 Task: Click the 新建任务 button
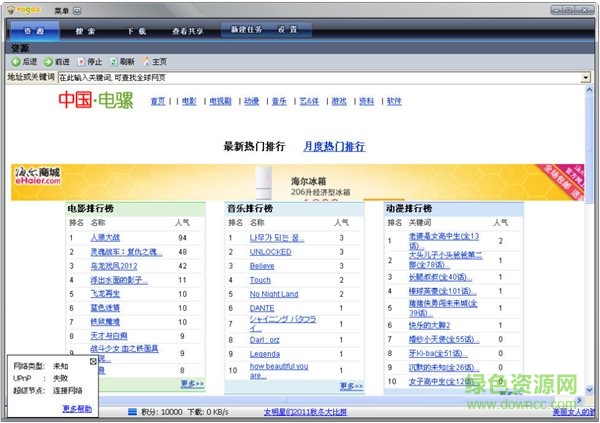(246, 30)
